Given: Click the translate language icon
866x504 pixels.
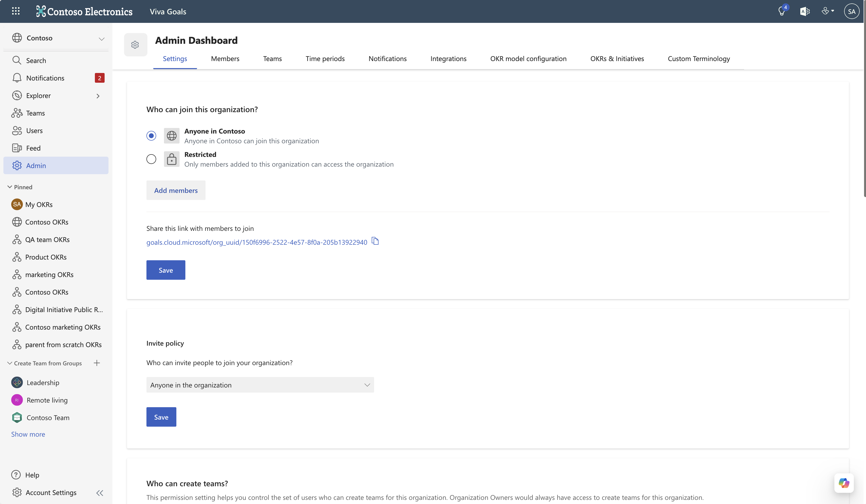Looking at the screenshot, I should pyautogui.click(x=805, y=11).
